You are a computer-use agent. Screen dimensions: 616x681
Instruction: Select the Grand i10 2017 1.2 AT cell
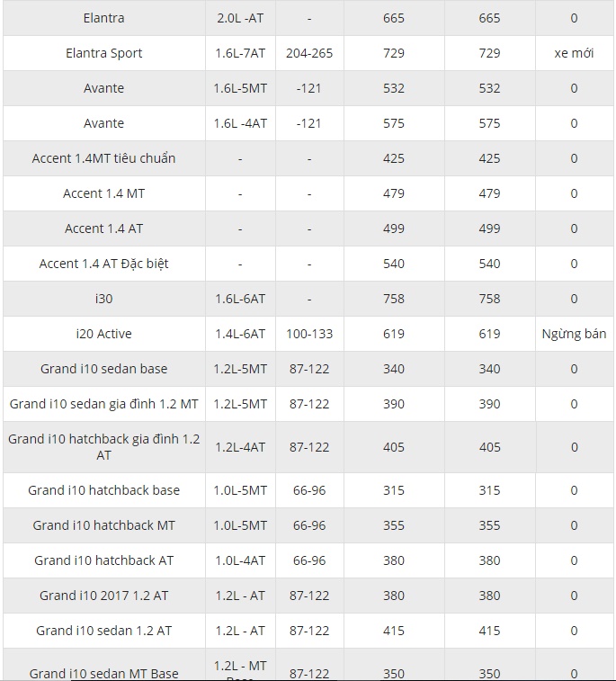pyautogui.click(x=104, y=596)
